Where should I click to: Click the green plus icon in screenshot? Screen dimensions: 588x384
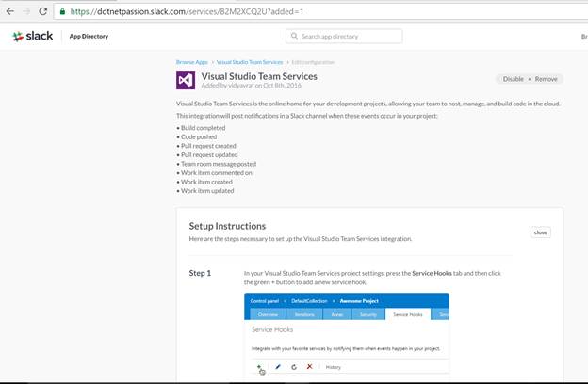259,367
